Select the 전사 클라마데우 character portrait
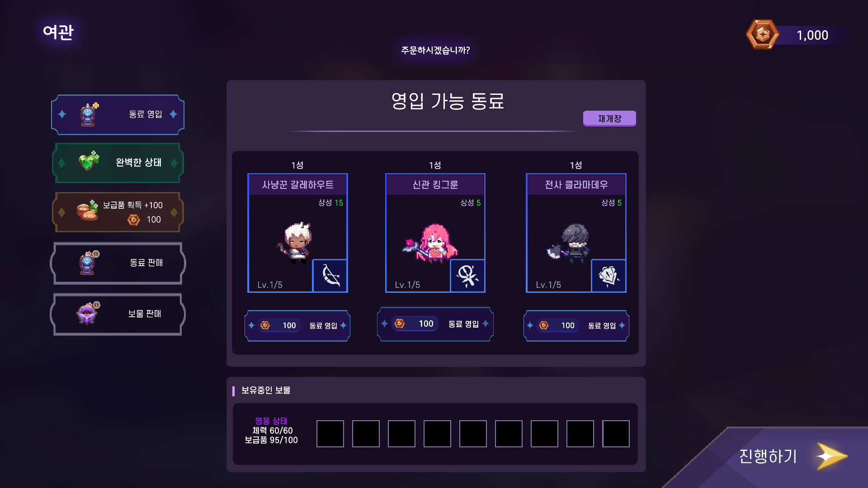 [x=576, y=233]
